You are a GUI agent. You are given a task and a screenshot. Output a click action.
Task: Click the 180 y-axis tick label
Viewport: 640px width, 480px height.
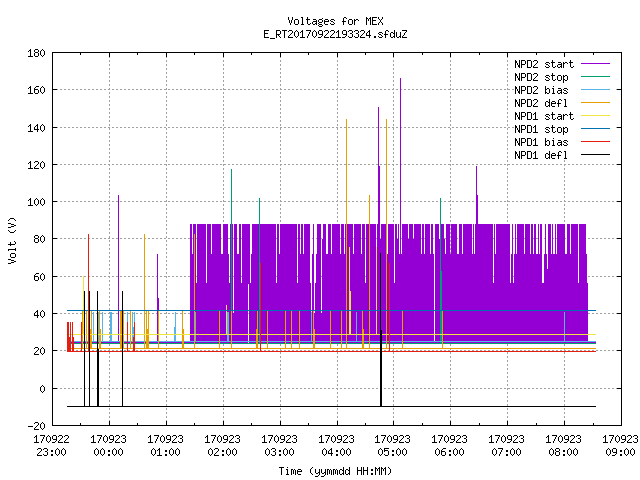tap(36, 53)
